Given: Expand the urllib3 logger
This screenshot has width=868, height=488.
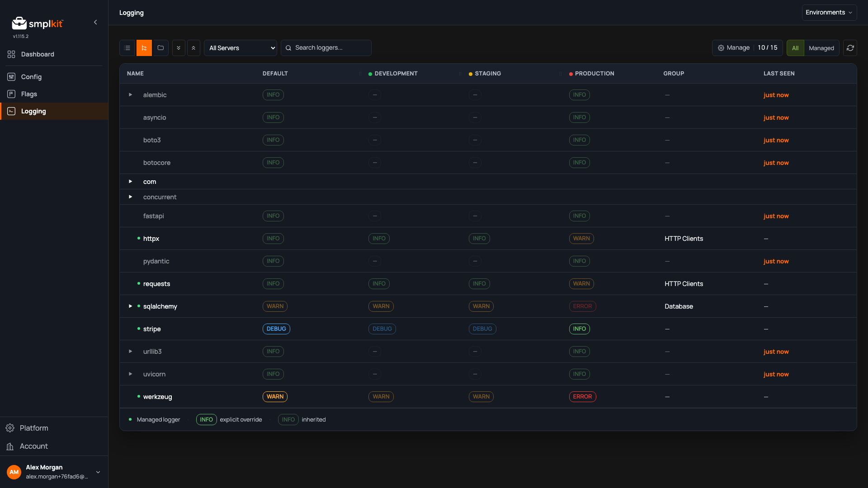Looking at the screenshot, I should (x=131, y=352).
